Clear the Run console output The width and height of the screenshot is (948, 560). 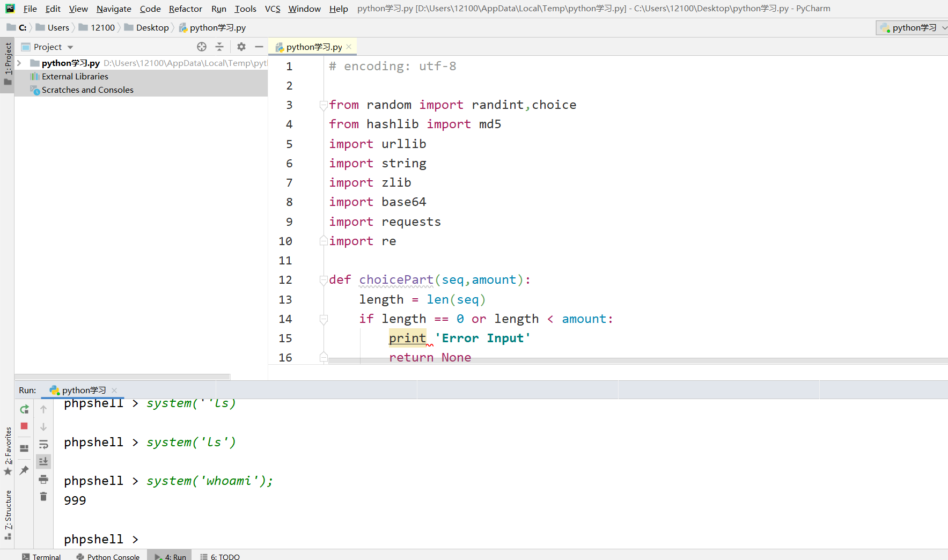43,497
